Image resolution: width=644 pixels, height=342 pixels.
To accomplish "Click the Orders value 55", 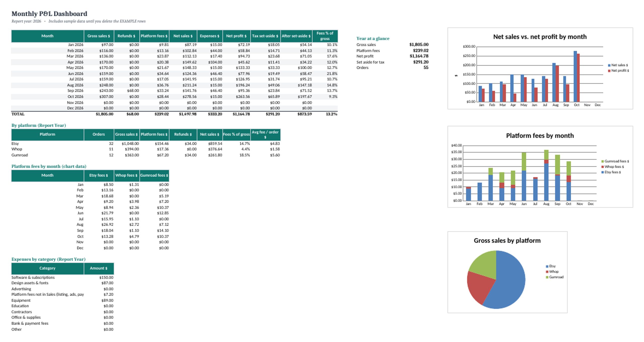I will click(426, 67).
